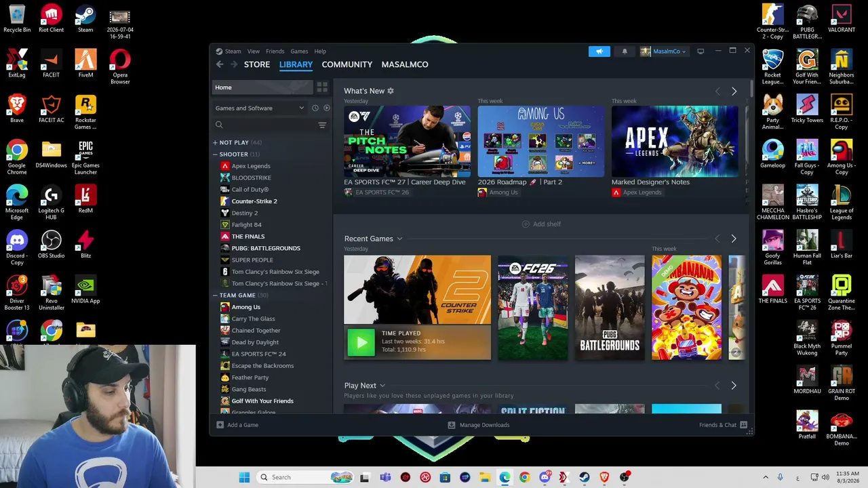Open the Games and Software filter dropdown
868x488 pixels.
(x=260, y=108)
